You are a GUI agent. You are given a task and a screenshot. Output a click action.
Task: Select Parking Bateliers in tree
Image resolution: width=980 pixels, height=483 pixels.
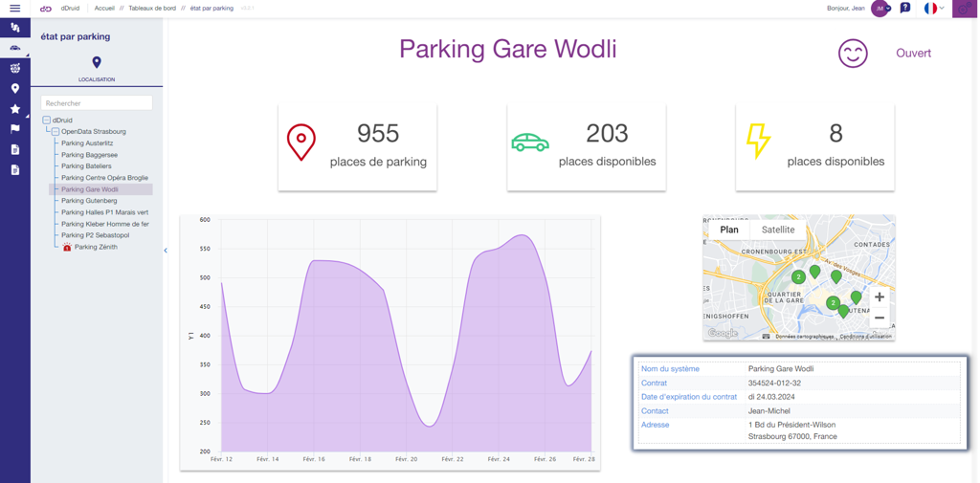pos(86,166)
